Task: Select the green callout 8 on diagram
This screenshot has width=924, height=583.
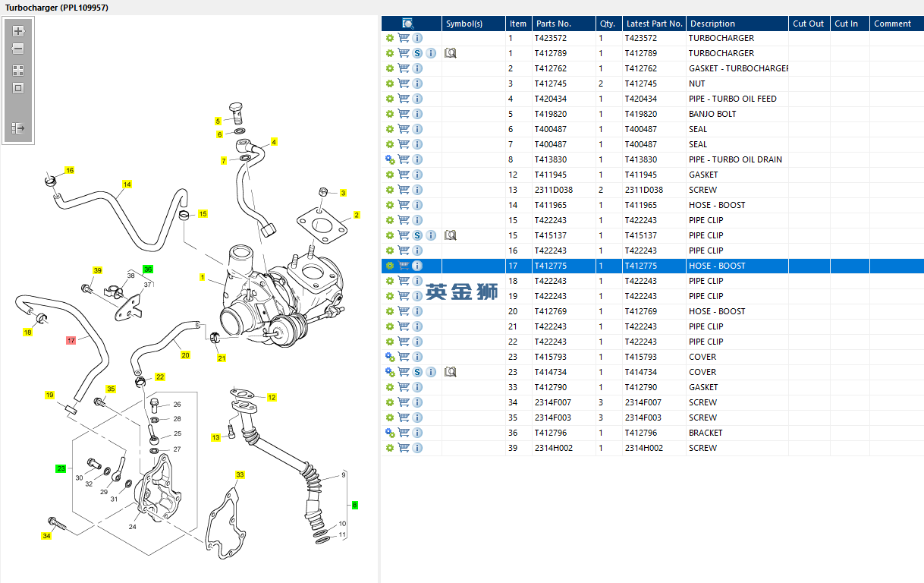Action: coord(354,505)
